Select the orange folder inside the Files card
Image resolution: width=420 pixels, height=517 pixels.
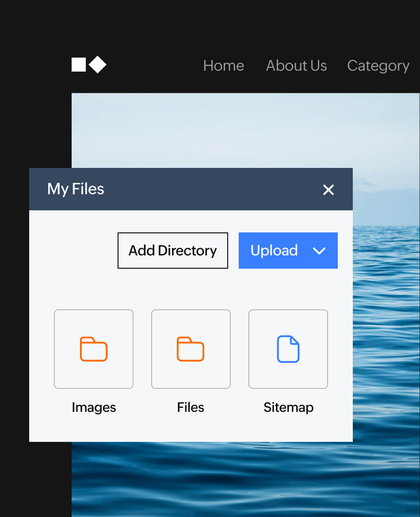point(191,349)
